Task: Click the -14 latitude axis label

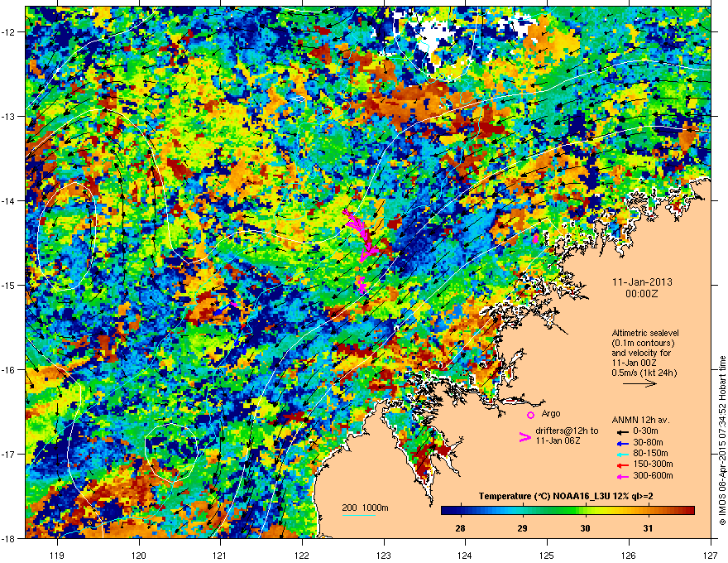Action: pos(9,201)
